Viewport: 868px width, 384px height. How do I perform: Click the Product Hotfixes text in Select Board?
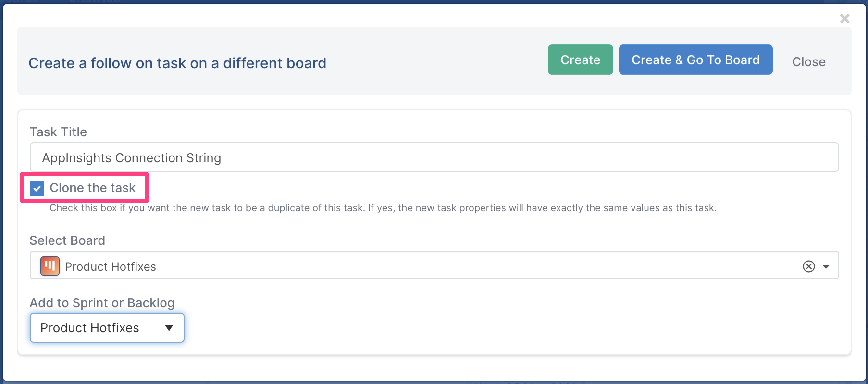(x=111, y=267)
